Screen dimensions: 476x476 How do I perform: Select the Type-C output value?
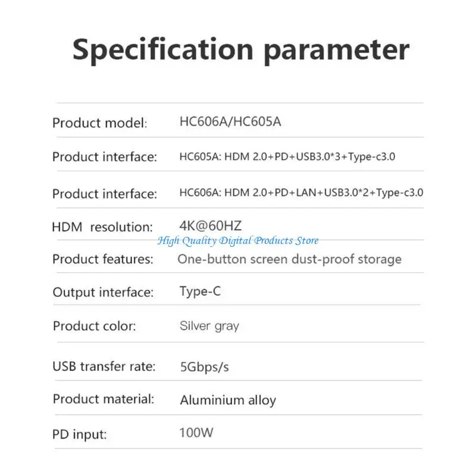coord(199,292)
